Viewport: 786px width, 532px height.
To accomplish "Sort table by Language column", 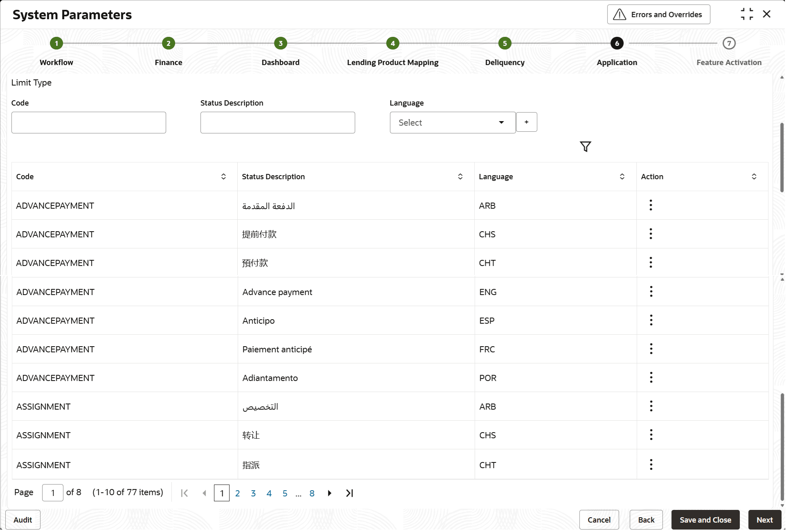I will (x=622, y=176).
